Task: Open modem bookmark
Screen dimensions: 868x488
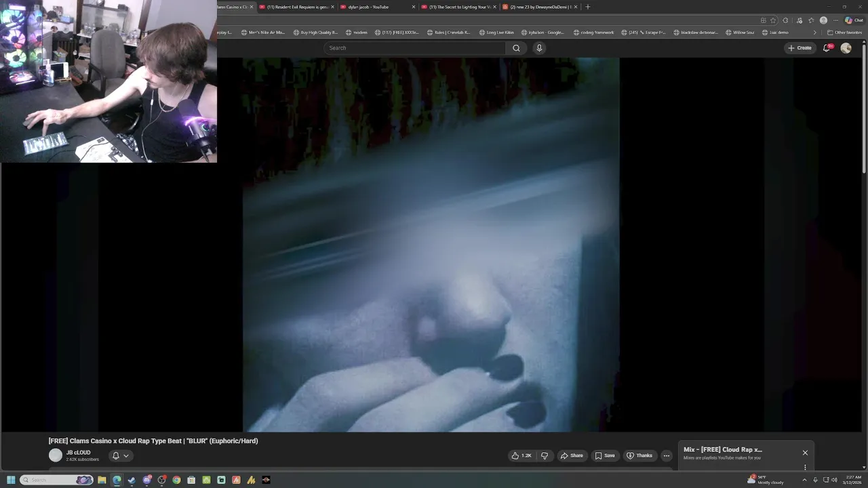Action: (357, 33)
